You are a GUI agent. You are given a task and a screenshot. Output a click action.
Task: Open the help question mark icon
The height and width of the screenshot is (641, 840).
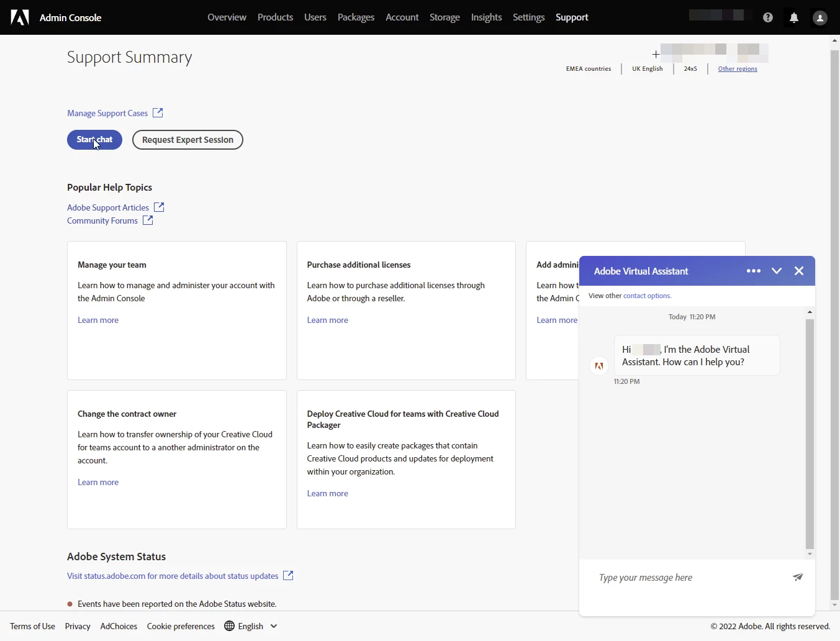tap(768, 17)
